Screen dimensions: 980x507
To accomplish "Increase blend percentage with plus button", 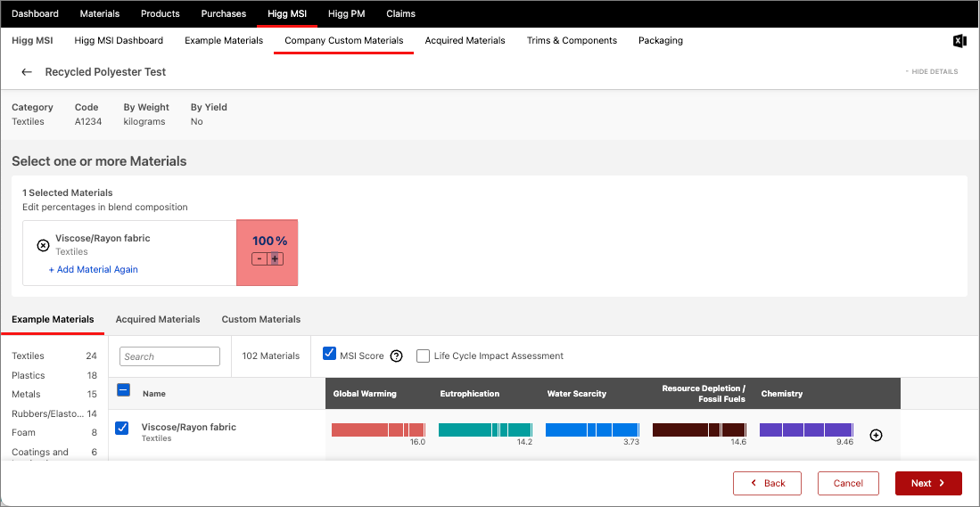I will tap(275, 258).
